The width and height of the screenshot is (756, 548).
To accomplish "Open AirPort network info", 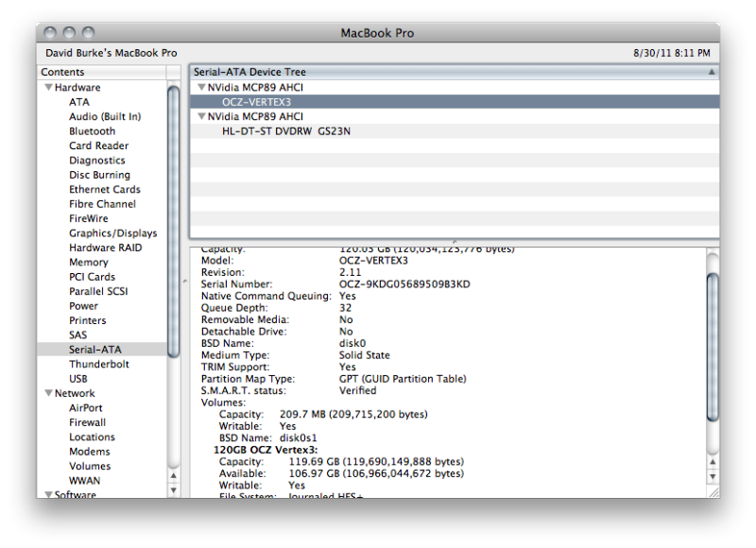I will [x=85, y=408].
